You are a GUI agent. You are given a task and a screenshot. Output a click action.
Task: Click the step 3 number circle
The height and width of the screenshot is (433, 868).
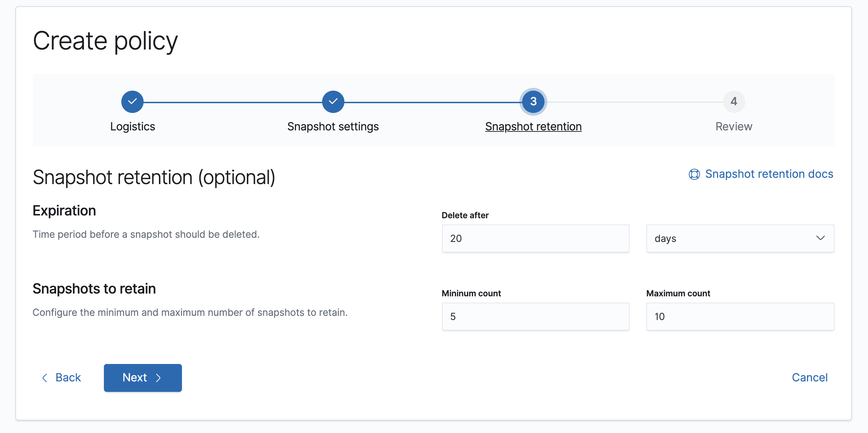pos(533,101)
